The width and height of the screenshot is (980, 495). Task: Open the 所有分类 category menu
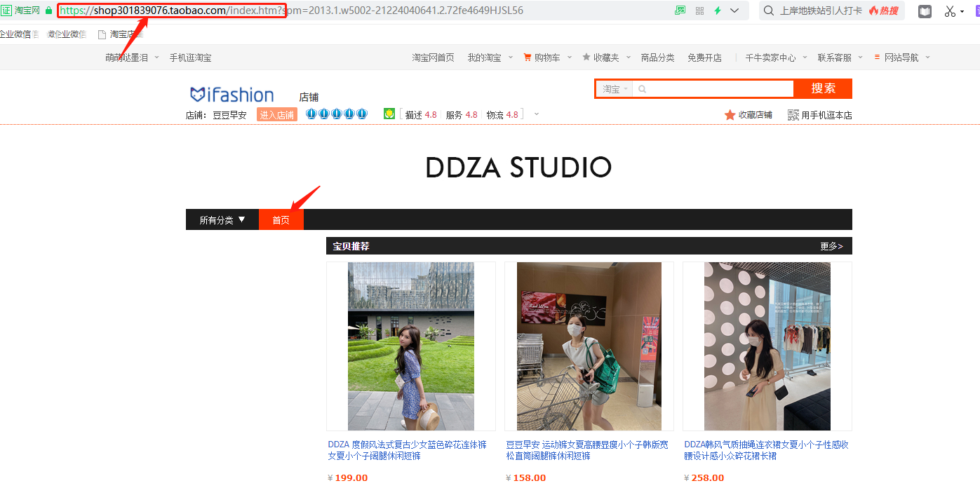[x=222, y=219]
